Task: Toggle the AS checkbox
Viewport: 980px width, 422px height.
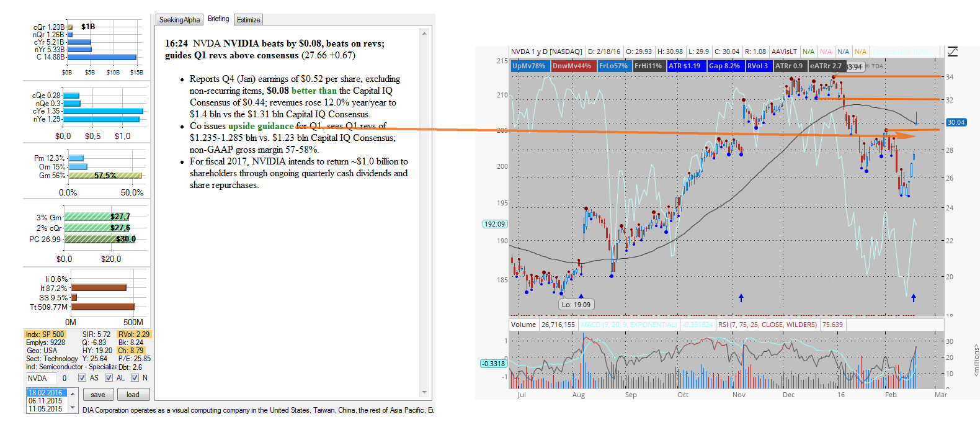Action: click(82, 378)
